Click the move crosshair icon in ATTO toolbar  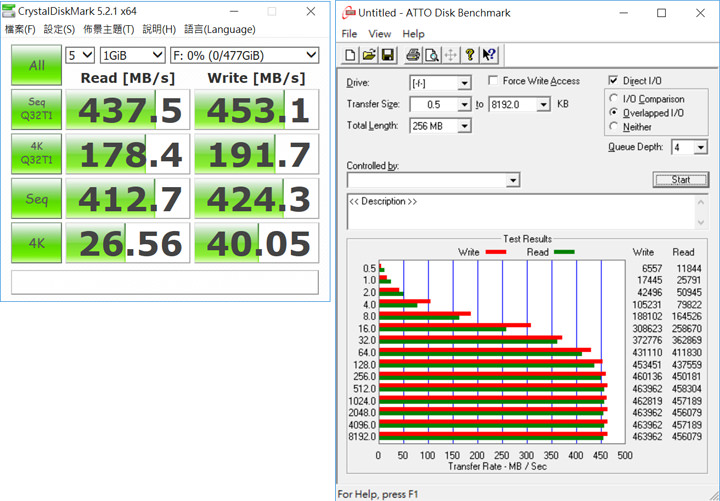(x=450, y=55)
